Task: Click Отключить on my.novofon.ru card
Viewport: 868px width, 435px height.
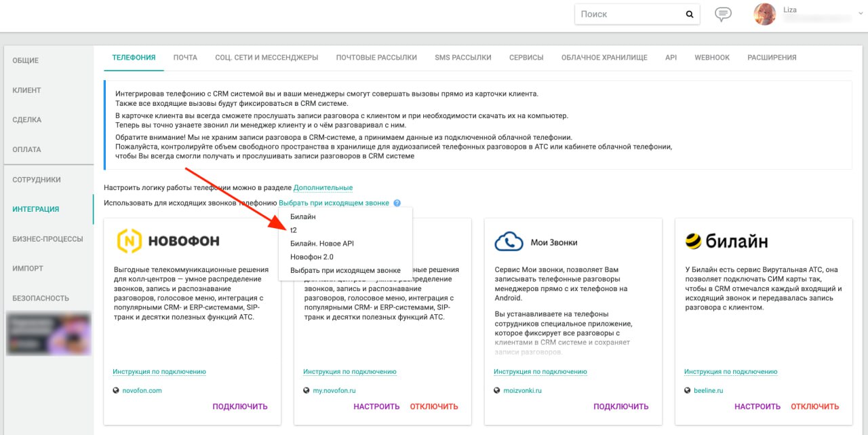Action: pos(434,406)
